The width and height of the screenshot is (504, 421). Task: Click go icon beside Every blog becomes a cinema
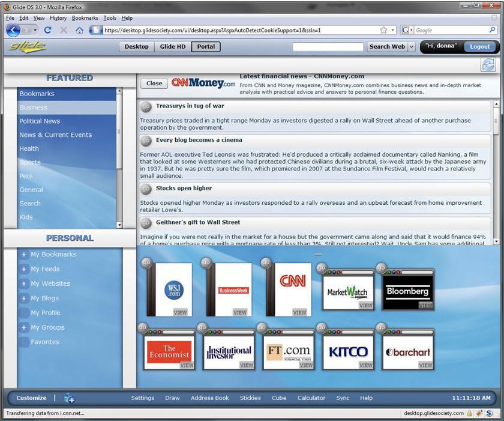[146, 141]
